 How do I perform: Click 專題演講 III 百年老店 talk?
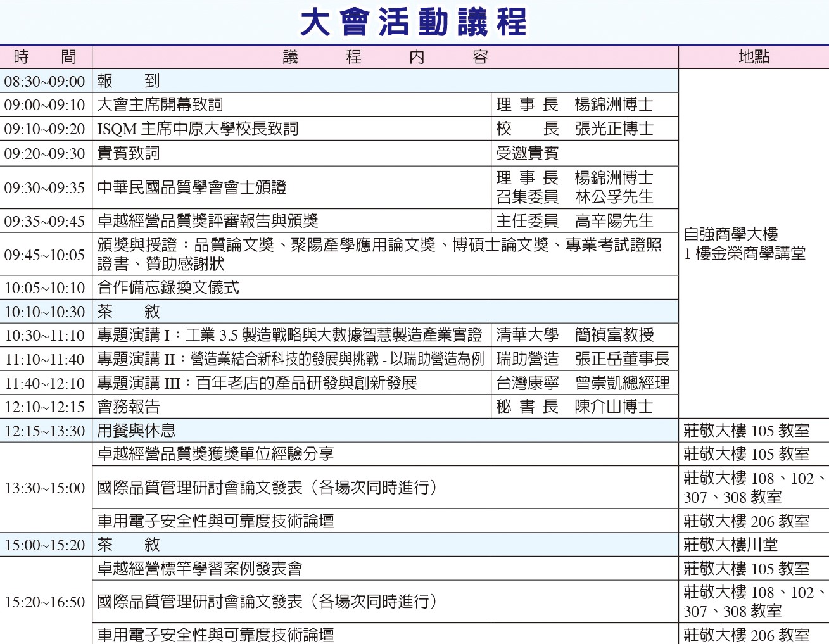tap(257, 383)
